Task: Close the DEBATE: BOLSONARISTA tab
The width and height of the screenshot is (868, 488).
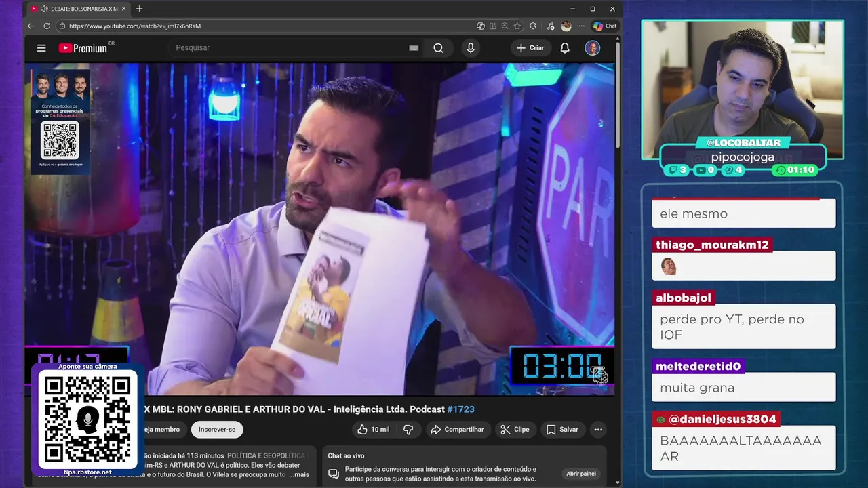Action: (123, 9)
